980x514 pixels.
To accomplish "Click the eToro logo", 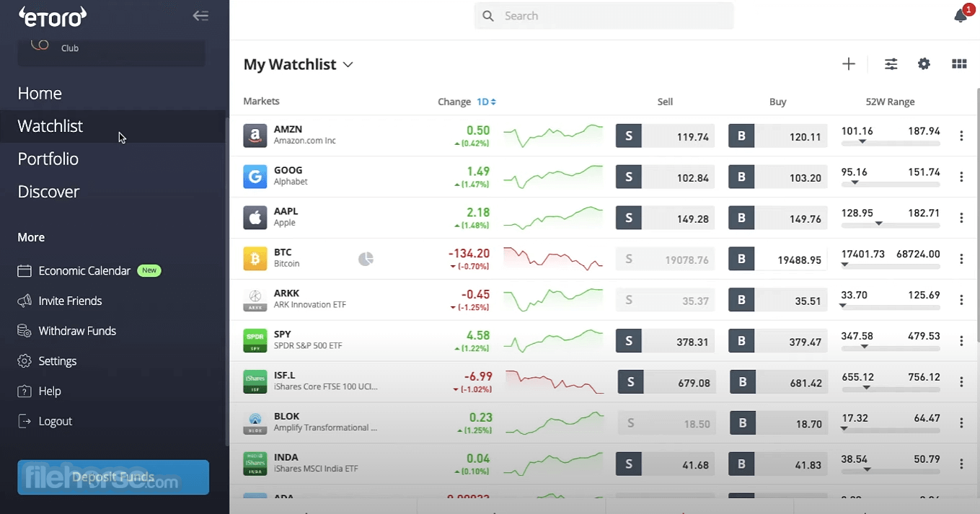I will click(52, 17).
